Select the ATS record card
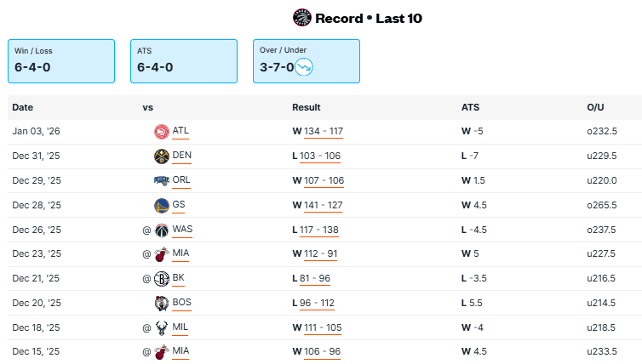The image size is (642, 364). (184, 60)
